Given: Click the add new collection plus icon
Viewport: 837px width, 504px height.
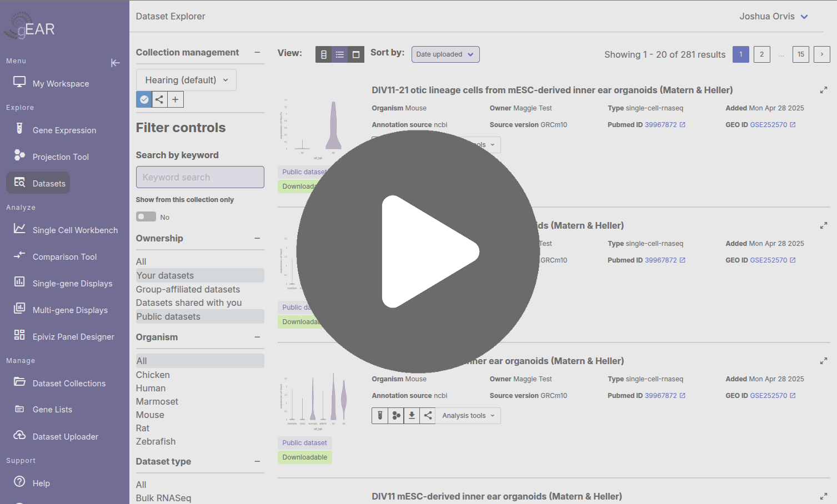Looking at the screenshot, I should [x=176, y=99].
